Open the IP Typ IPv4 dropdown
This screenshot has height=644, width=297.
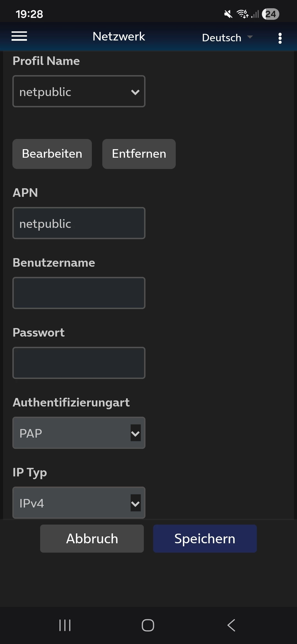coord(79,503)
